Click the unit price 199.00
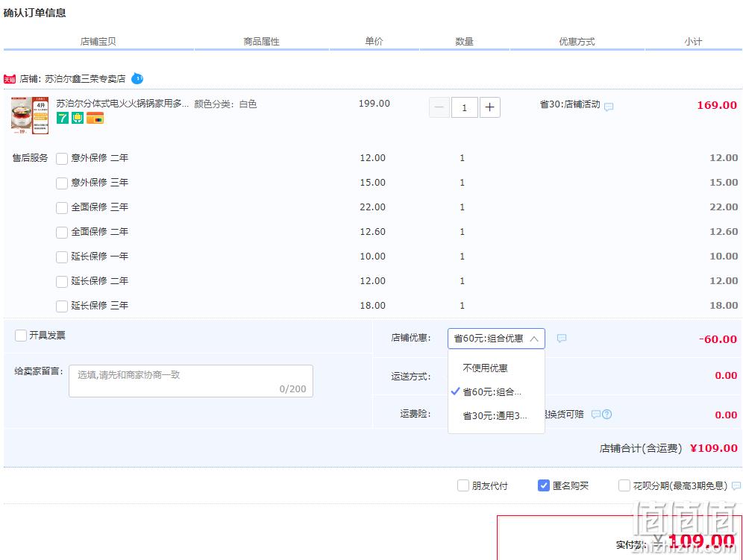This screenshot has width=743, height=560. tap(374, 104)
